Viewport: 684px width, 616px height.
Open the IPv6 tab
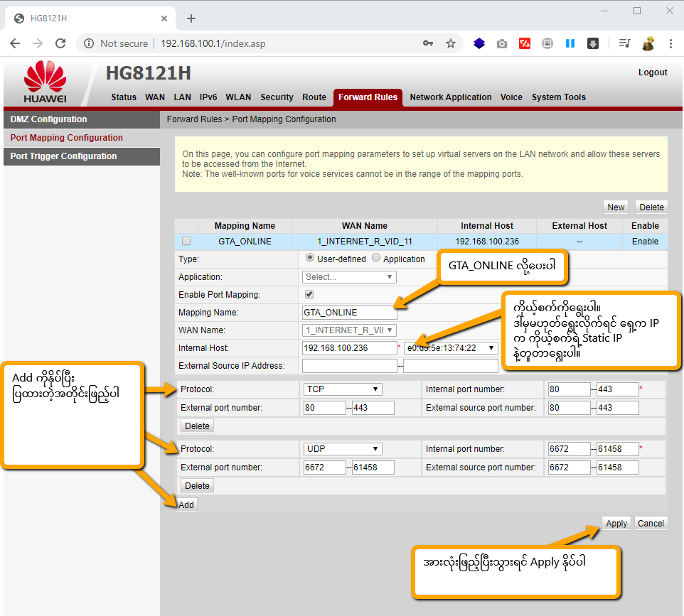pyautogui.click(x=208, y=97)
